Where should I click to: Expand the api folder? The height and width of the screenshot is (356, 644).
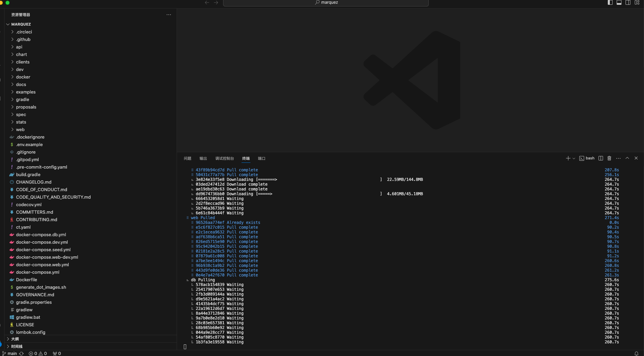point(90,47)
